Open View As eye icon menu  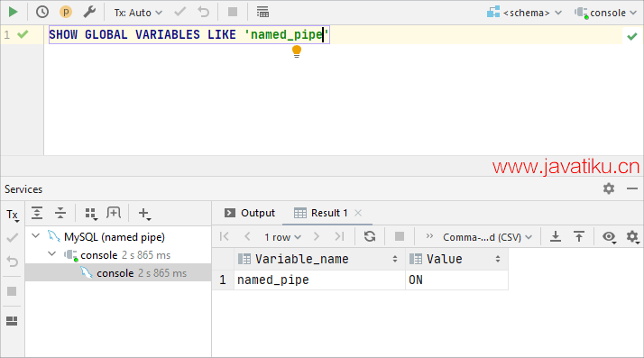609,237
